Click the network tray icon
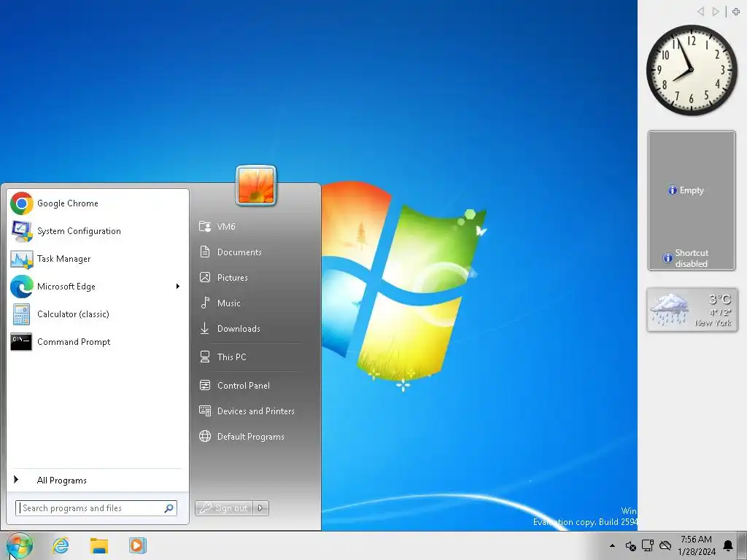 [x=648, y=545]
